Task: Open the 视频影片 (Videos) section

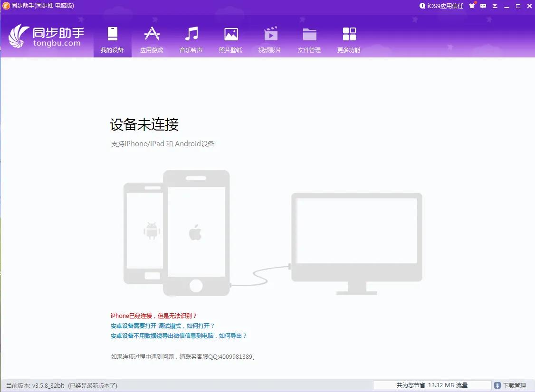Action: coord(270,39)
